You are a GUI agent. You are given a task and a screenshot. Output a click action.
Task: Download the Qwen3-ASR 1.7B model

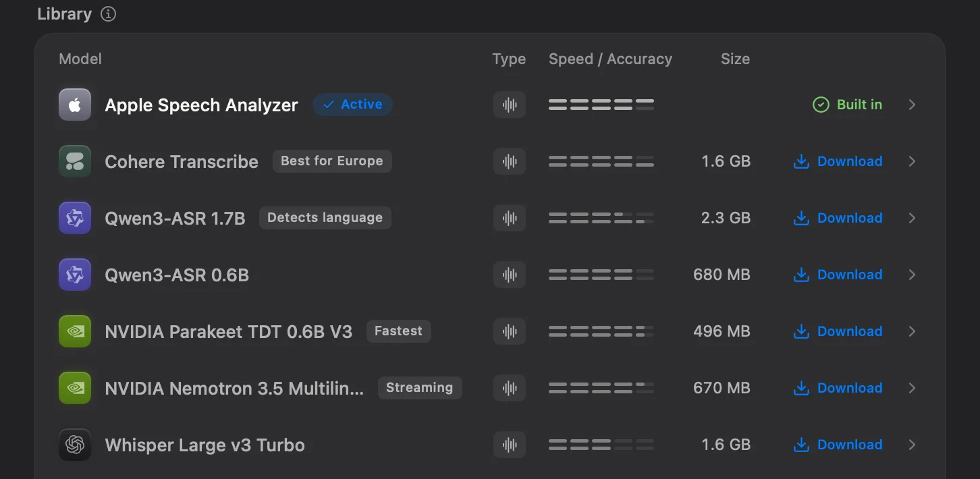[838, 218]
